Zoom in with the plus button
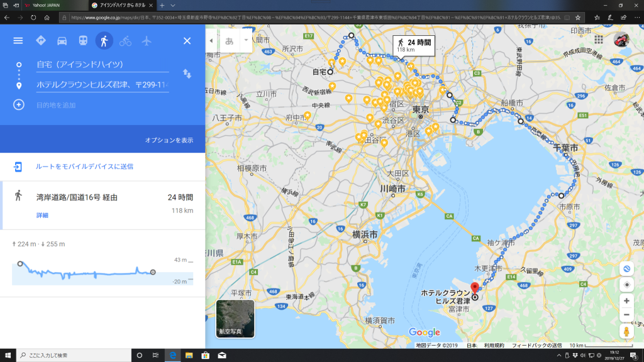This screenshot has width=644, height=362. [x=626, y=301]
